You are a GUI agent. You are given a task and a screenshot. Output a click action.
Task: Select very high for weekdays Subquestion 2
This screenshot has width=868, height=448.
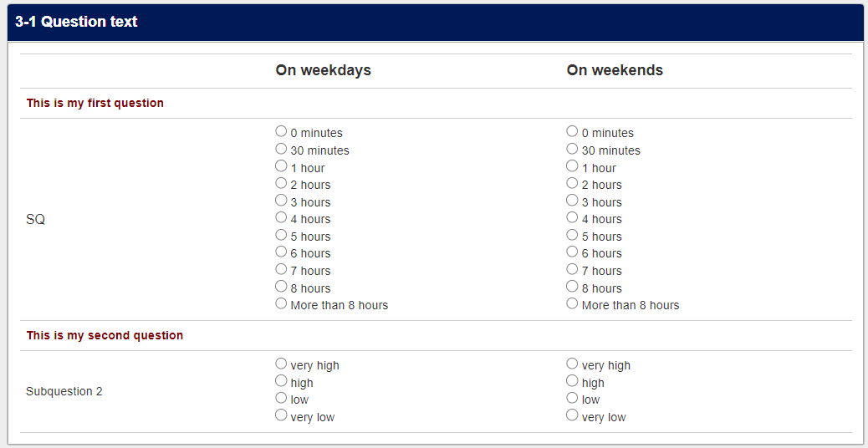point(281,364)
